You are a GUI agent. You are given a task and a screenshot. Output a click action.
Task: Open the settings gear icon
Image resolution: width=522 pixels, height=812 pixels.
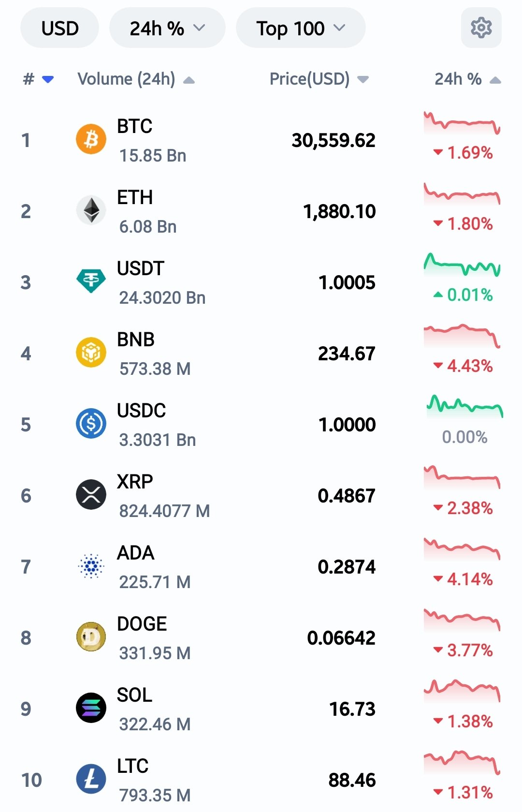click(481, 28)
